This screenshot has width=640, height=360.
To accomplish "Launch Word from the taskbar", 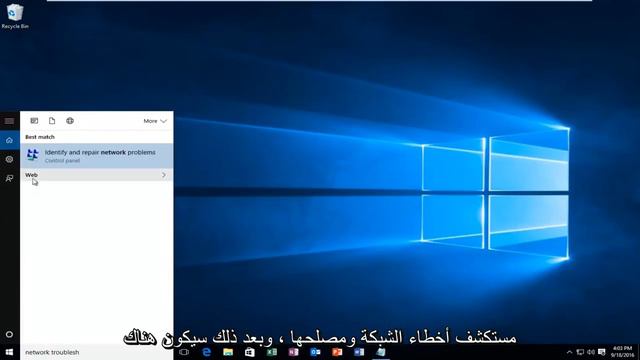I will pos(359,352).
